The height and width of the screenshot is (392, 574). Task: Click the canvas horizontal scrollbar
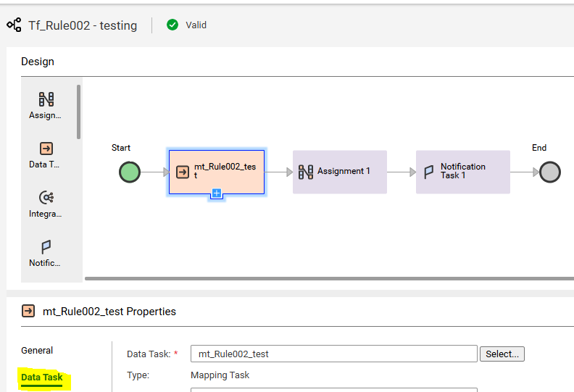330,278
